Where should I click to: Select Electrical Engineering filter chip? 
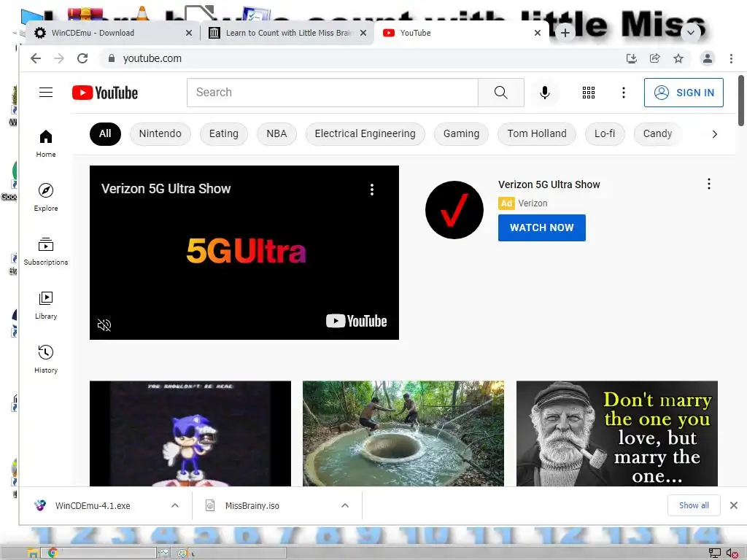pos(365,134)
